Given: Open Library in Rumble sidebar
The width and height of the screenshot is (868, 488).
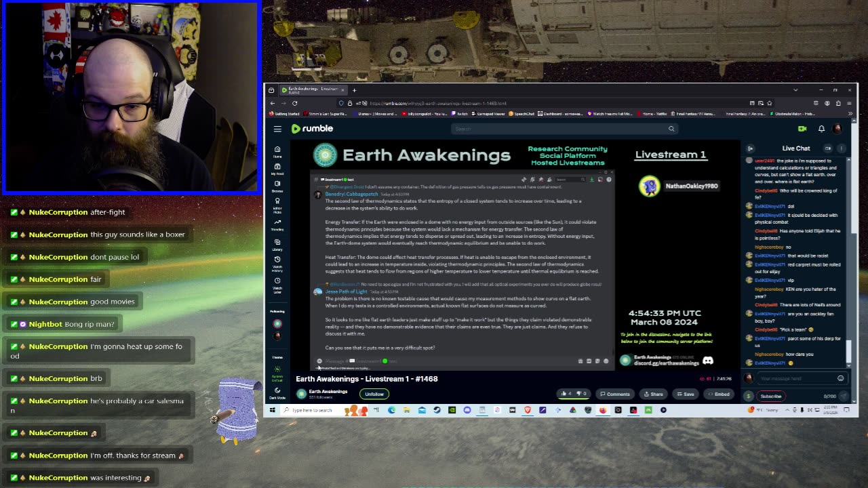Looking at the screenshot, I should [277, 245].
